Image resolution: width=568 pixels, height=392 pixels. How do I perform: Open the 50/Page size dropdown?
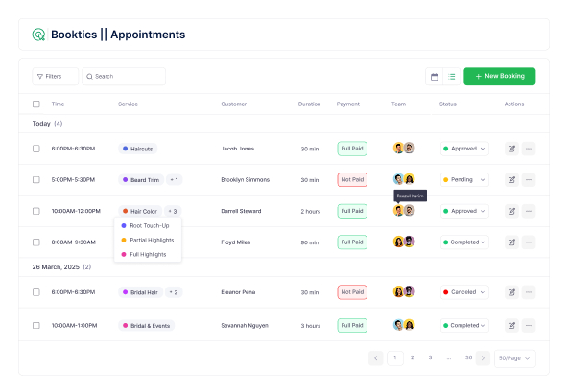(x=514, y=358)
